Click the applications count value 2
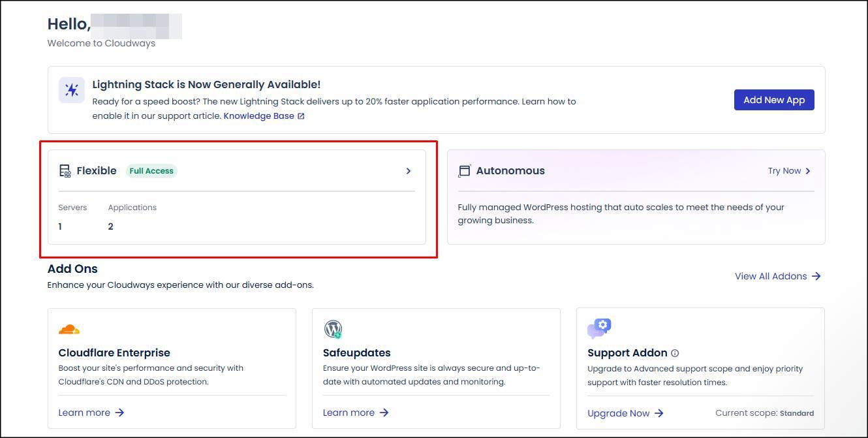This screenshot has height=438, width=868. coord(111,227)
